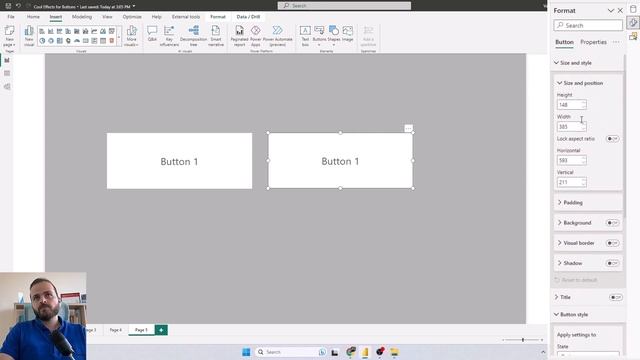Open File Explorer from taskbar
Image resolution: width=640 pixels, height=360 pixels.
tap(394, 352)
